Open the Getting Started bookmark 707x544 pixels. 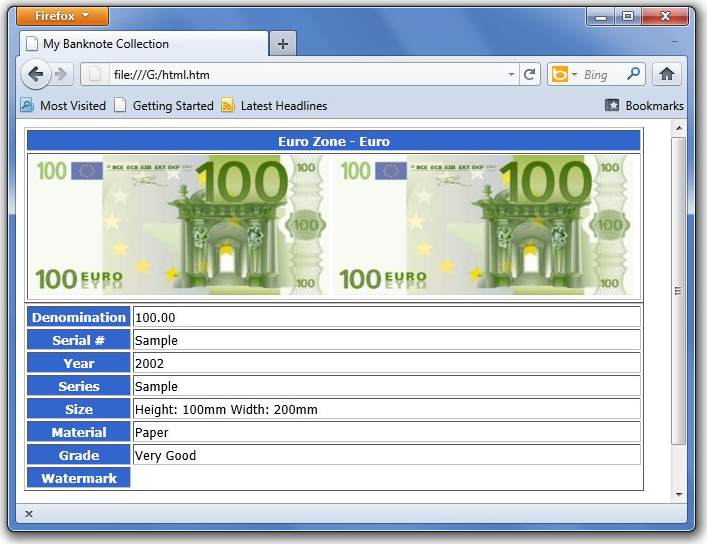pyautogui.click(x=164, y=105)
